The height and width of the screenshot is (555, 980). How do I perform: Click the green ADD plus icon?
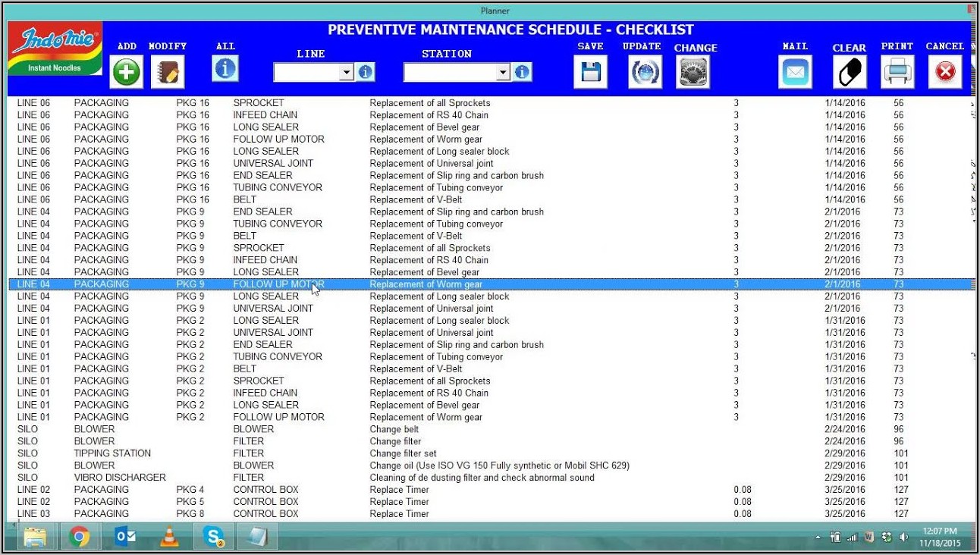pos(127,73)
